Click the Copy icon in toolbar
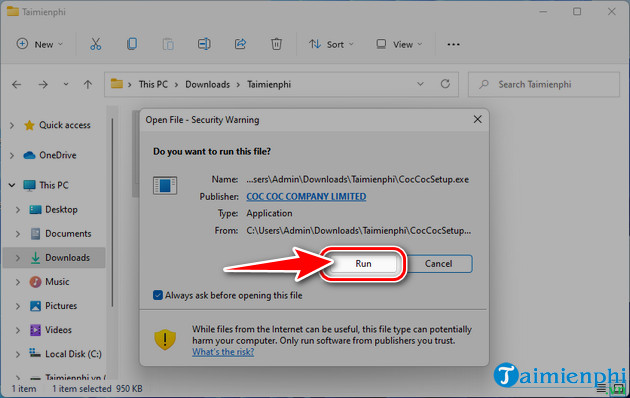The width and height of the screenshot is (630, 398). 132,44
